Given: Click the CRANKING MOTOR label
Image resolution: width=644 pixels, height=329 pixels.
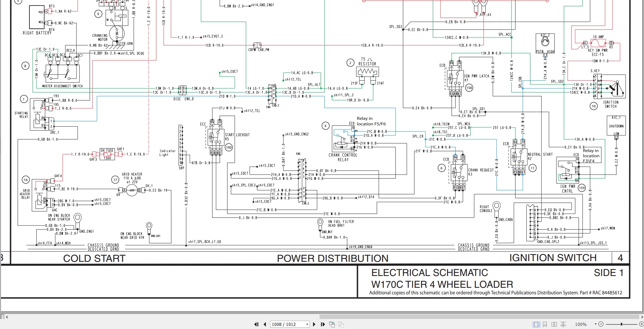Looking at the screenshot, I should [100, 37].
